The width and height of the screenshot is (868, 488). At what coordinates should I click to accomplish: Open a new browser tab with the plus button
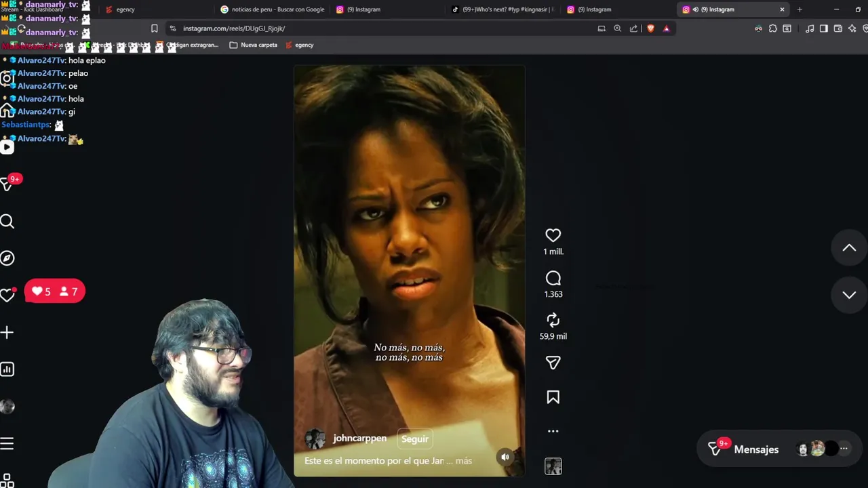coord(800,9)
